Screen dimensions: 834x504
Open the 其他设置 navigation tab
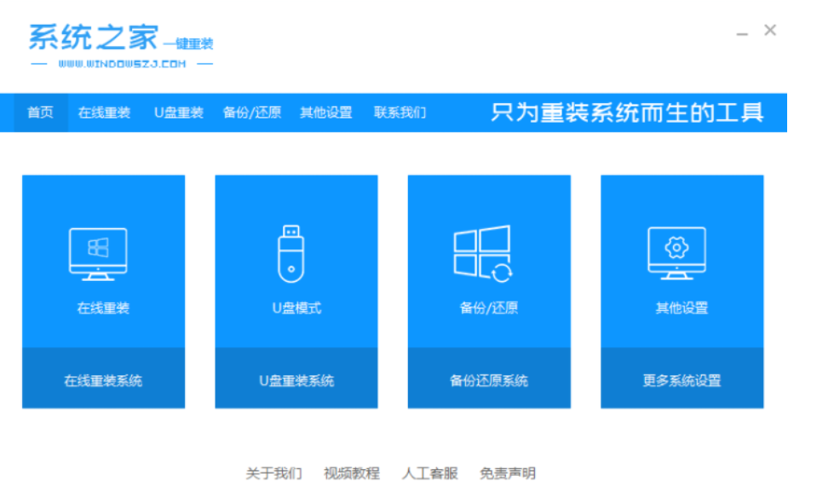pos(325,112)
